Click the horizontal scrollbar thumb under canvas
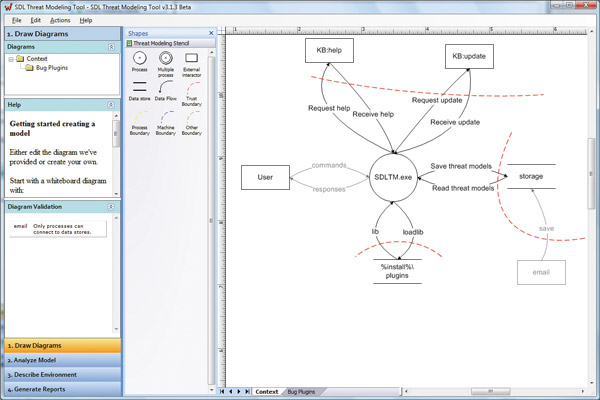The width and height of the screenshot is (600, 400). point(490,391)
